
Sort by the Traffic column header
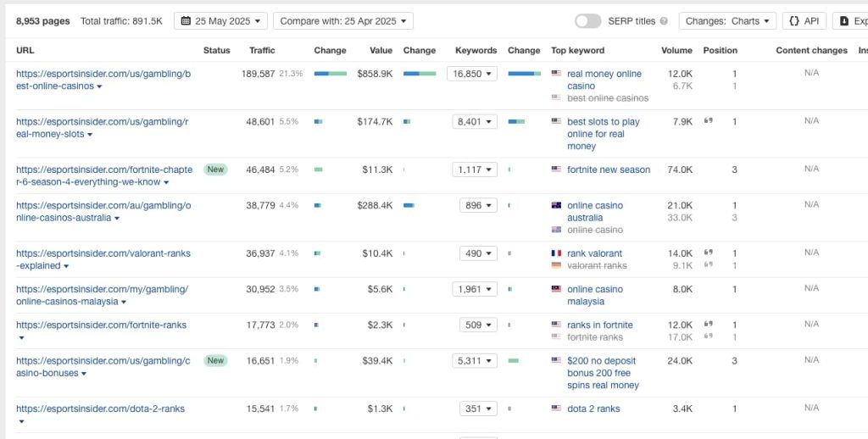262,50
